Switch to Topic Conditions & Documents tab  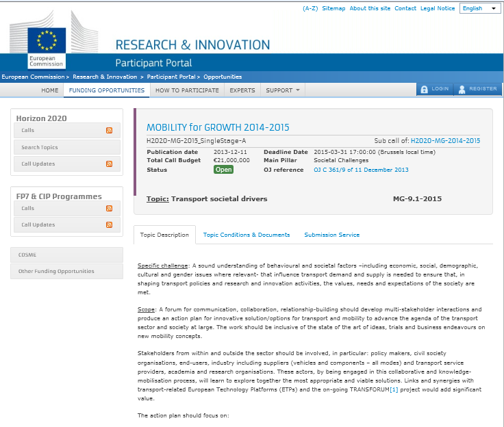tap(247, 235)
